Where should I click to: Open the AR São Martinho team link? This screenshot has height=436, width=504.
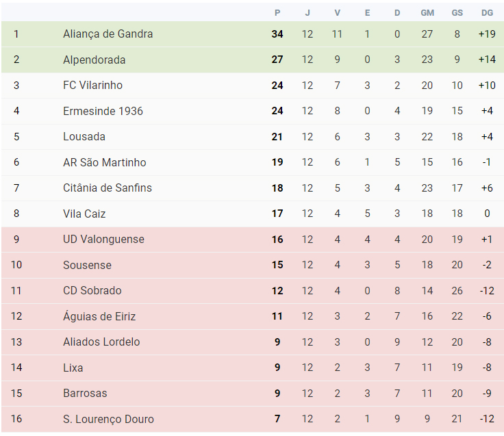(105, 162)
